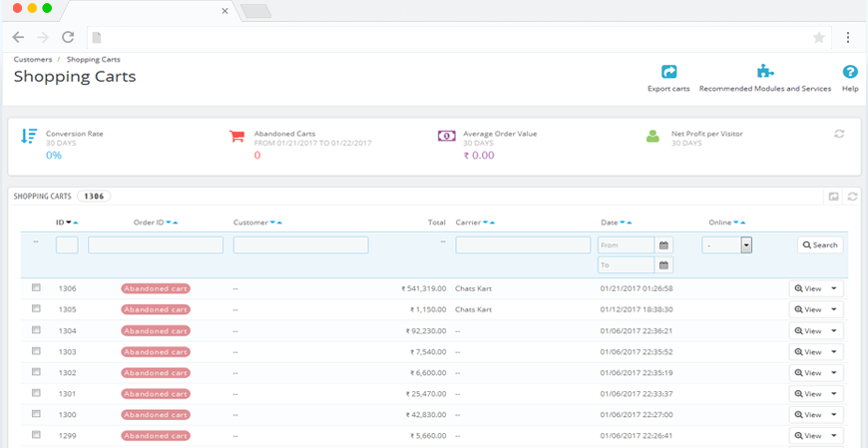
Task: Tick the checkbox for cart 1306
Action: 36,287
